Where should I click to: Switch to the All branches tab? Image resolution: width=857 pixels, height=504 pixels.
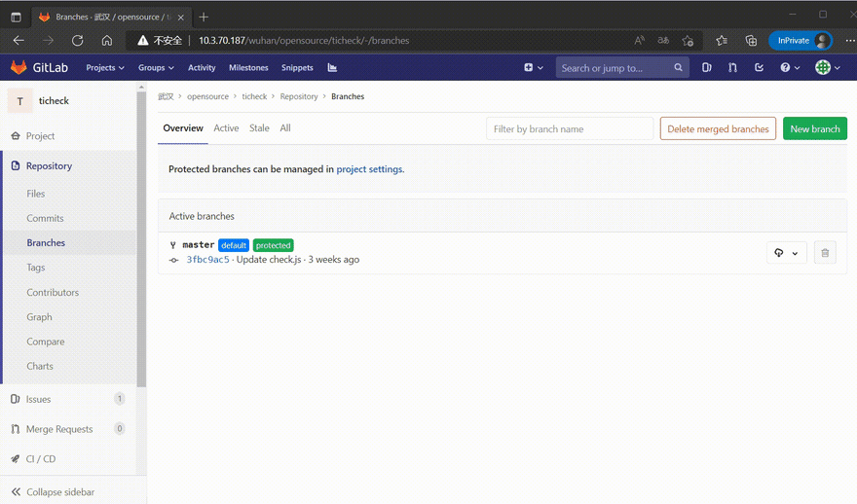285,128
